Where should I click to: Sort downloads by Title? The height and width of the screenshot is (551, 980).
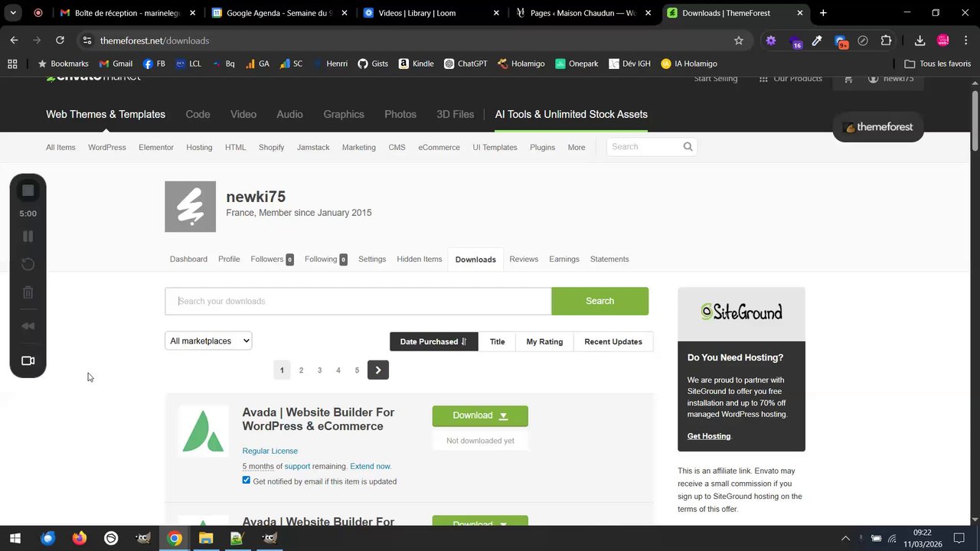[x=498, y=342]
